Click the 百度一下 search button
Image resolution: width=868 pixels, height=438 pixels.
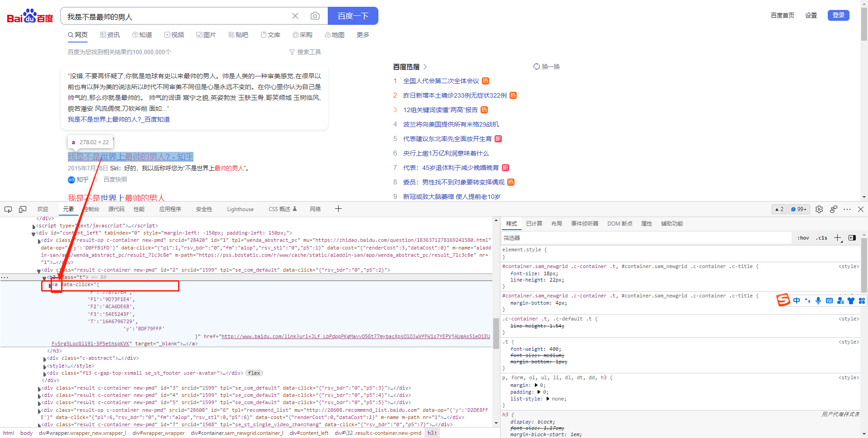coord(353,16)
